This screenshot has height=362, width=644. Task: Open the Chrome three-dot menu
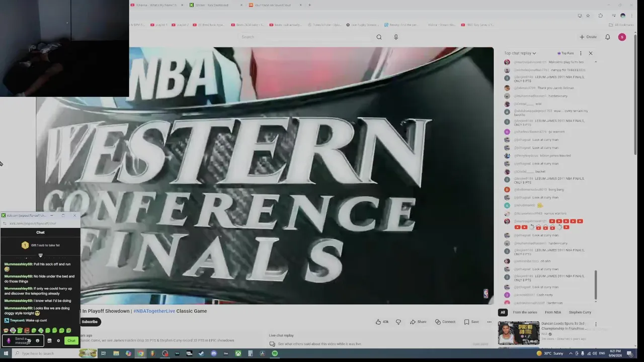click(631, 16)
